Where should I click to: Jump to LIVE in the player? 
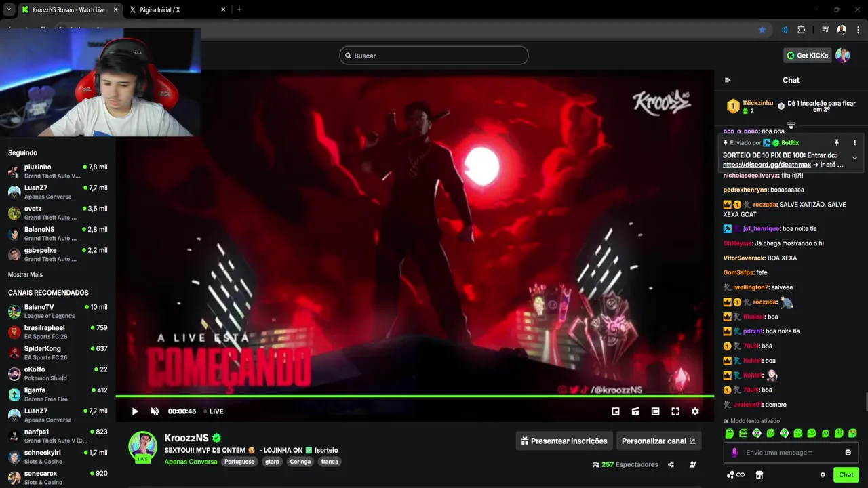213,411
